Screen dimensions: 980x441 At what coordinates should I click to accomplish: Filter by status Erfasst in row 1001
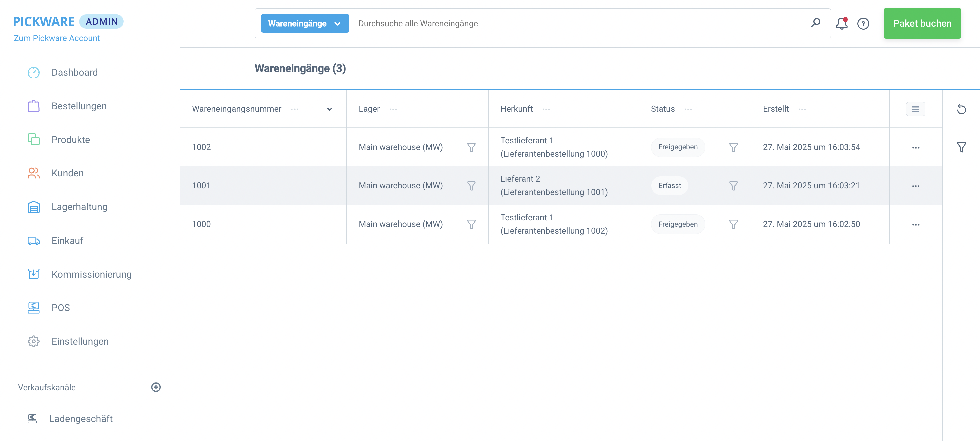(733, 186)
